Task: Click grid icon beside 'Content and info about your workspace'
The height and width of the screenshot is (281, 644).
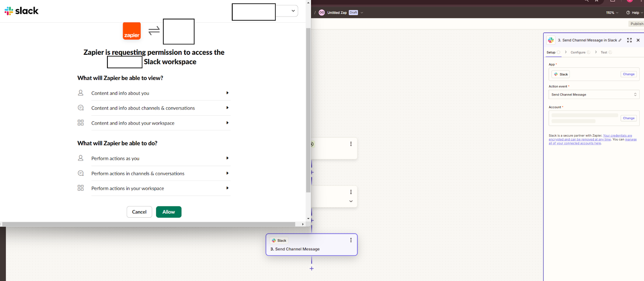Action: pyautogui.click(x=80, y=123)
